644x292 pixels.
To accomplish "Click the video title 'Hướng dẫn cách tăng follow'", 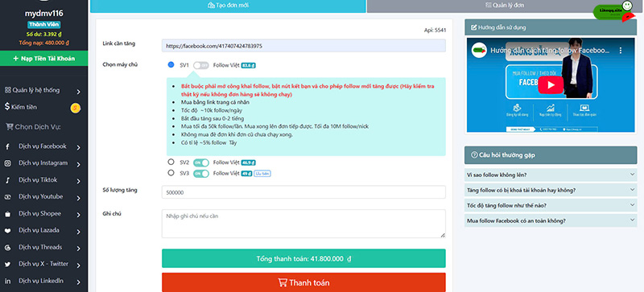I will 550,50.
